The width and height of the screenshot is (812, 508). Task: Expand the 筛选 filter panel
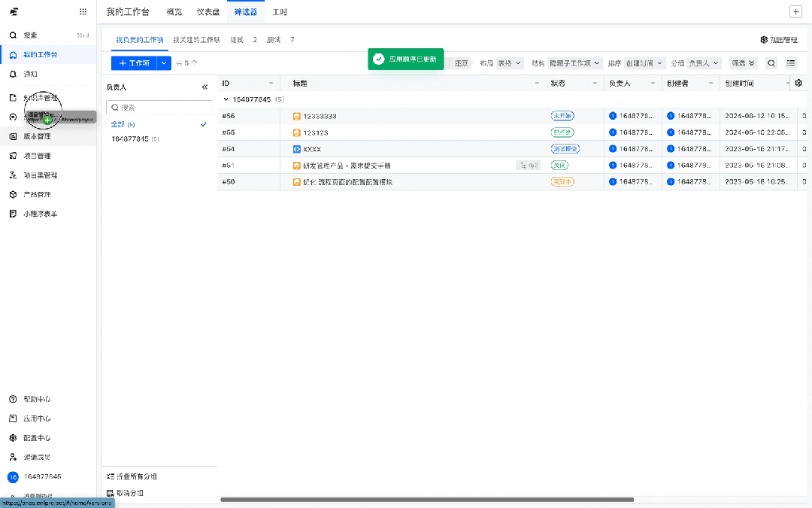pos(744,63)
